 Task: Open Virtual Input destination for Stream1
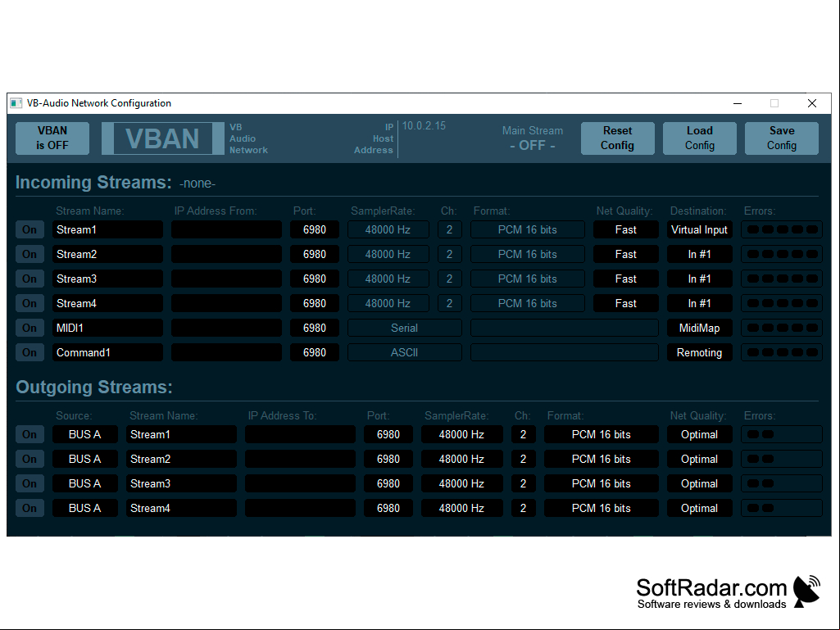pos(699,229)
